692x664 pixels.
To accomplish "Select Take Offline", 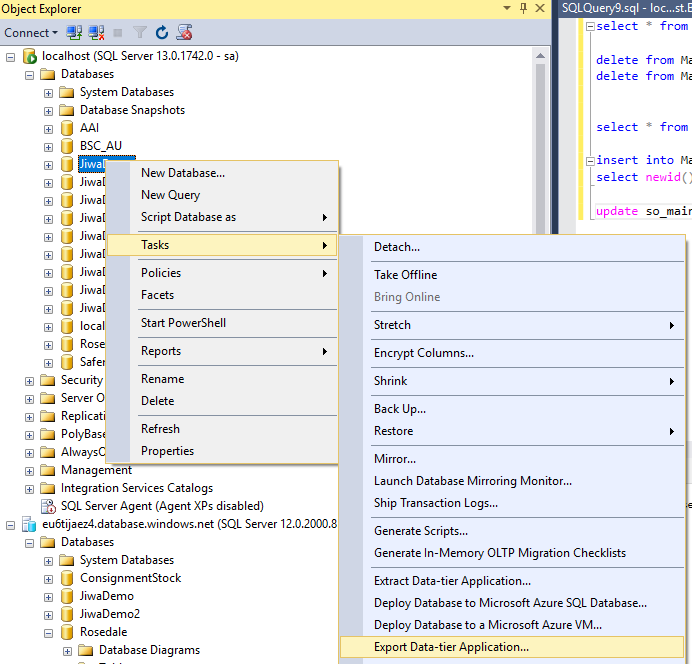I will [512, 275].
